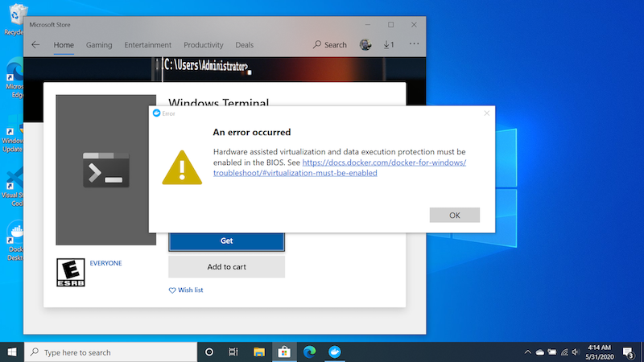This screenshot has height=362, width=644.
Task: Show hidden system tray icons
Action: click(528, 352)
